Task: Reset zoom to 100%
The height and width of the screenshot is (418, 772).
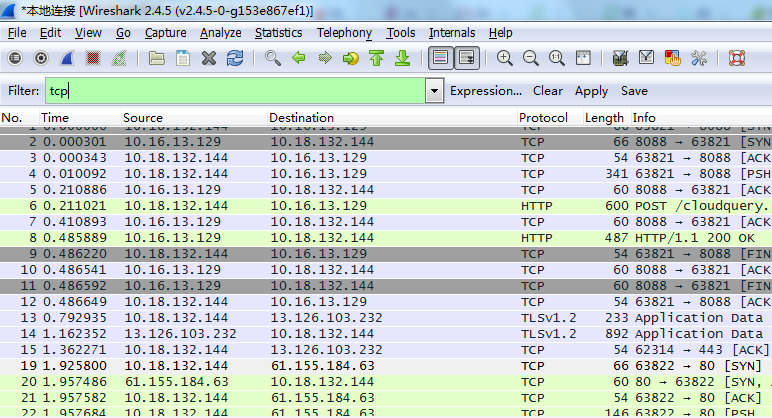Action: (557, 58)
